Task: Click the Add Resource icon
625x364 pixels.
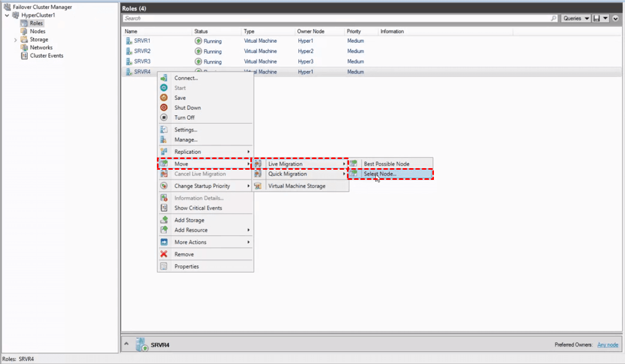Action: click(x=164, y=230)
